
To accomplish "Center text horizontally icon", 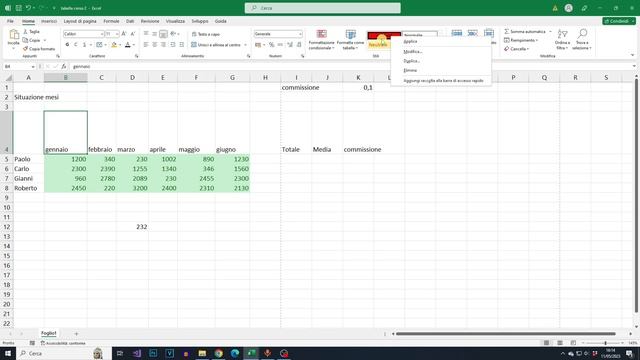I will pyautogui.click(x=155, y=44).
